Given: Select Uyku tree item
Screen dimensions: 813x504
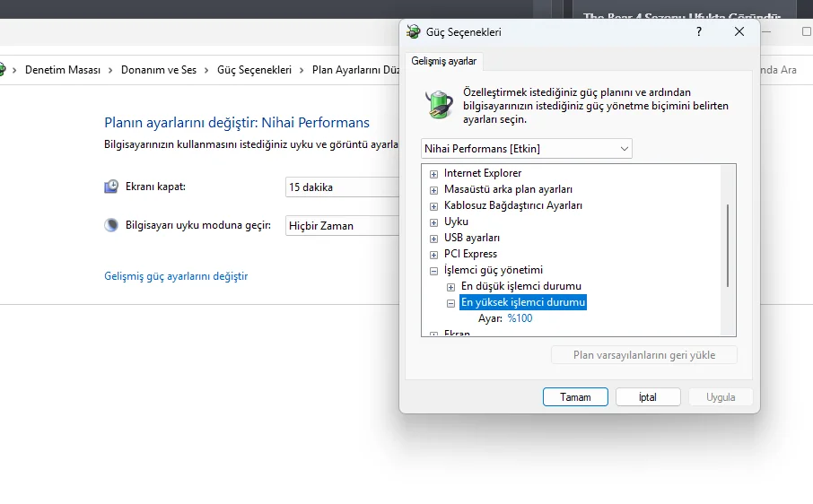Looking at the screenshot, I should [456, 222].
